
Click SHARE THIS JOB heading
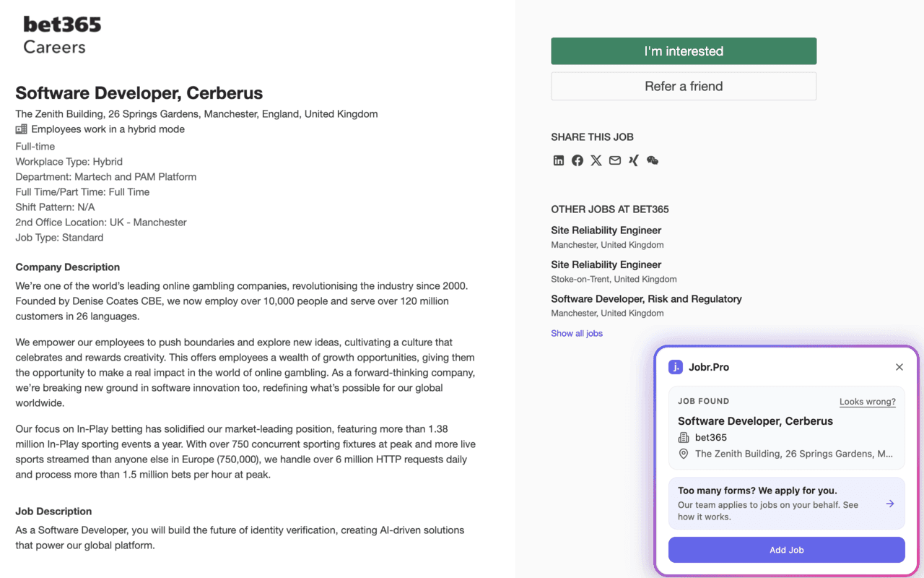click(592, 137)
